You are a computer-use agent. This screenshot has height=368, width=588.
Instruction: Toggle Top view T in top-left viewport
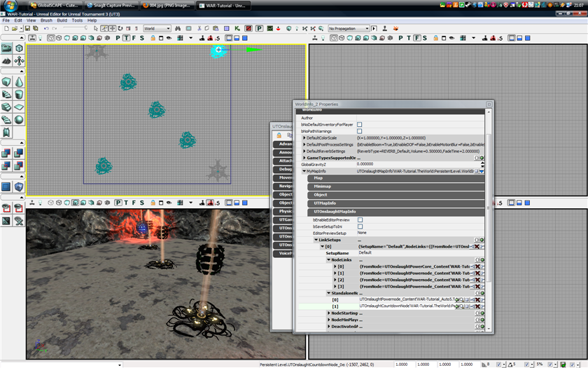pyautogui.click(x=127, y=38)
